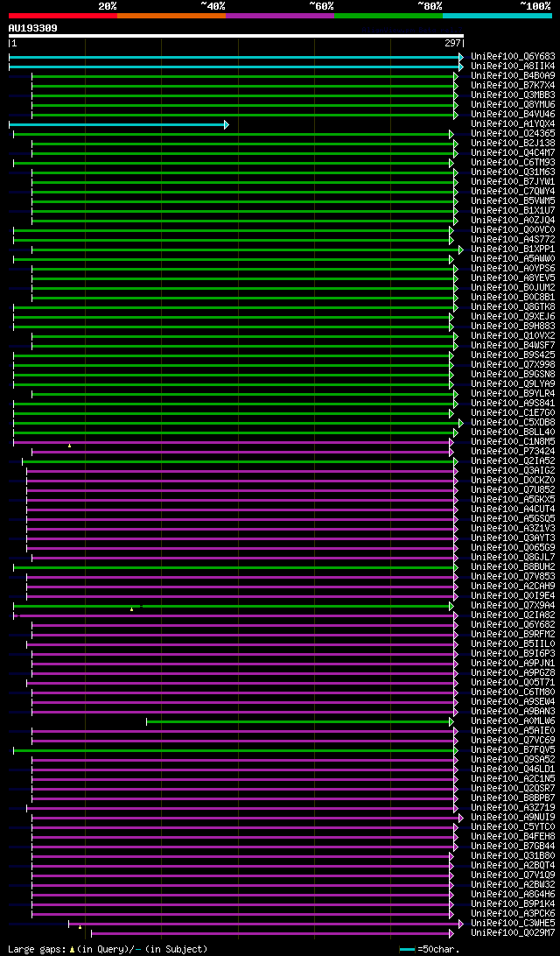Open the UniRef100_Q6Y683 hit label
The height and width of the screenshot is (956, 560).
point(513,57)
